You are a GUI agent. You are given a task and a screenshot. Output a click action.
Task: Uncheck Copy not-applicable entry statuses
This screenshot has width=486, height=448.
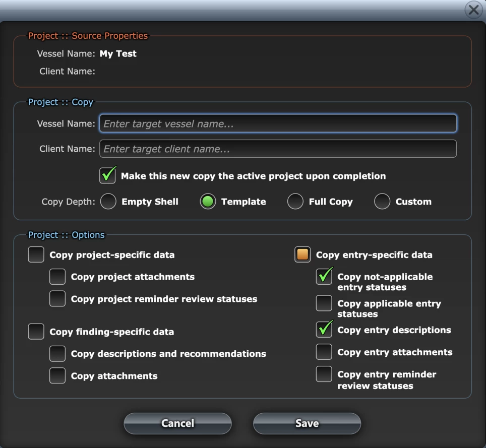pos(324,277)
